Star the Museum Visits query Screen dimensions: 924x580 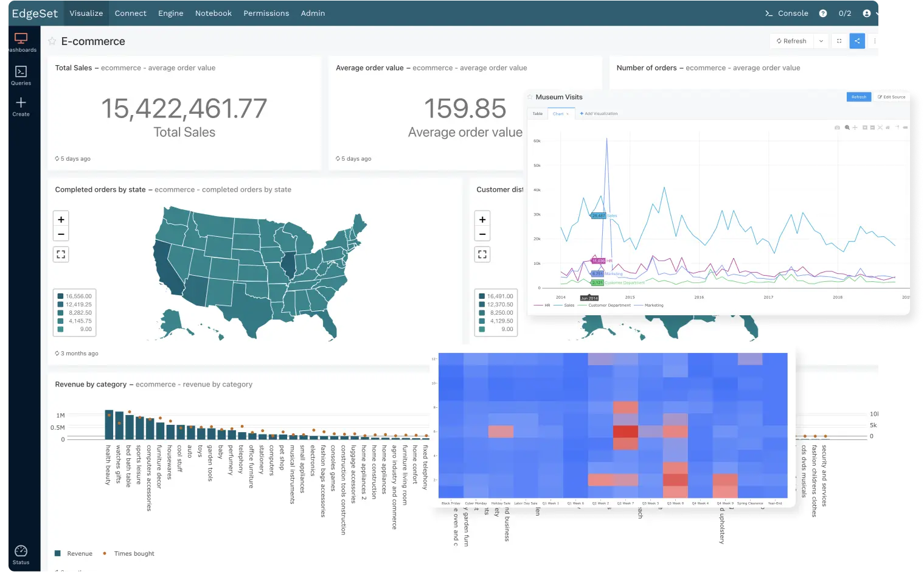click(530, 97)
